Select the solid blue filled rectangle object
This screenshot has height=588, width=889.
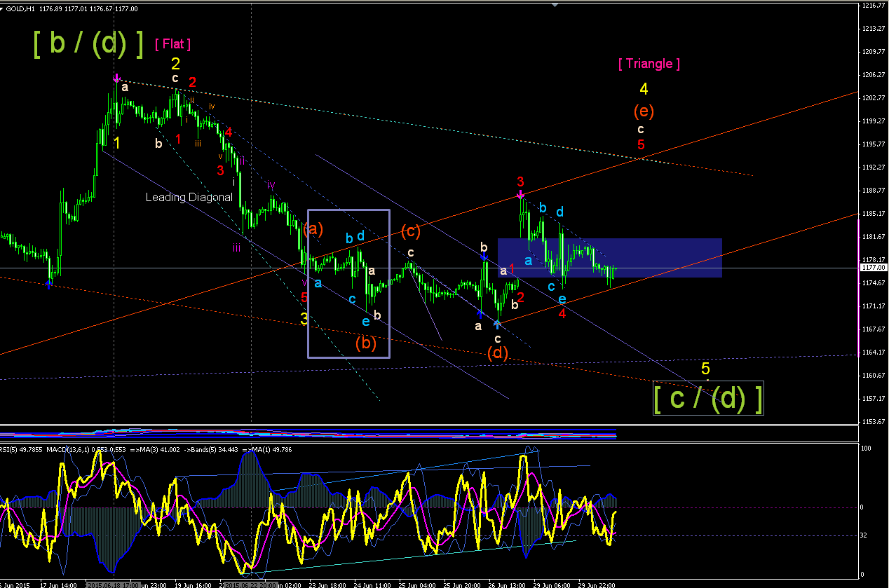click(x=610, y=258)
